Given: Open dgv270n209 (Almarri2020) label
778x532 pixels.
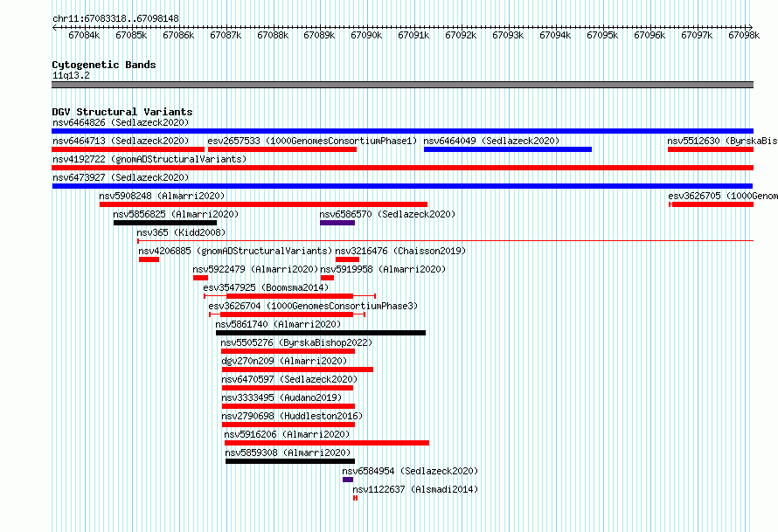Looking at the screenshot, I should point(284,361).
